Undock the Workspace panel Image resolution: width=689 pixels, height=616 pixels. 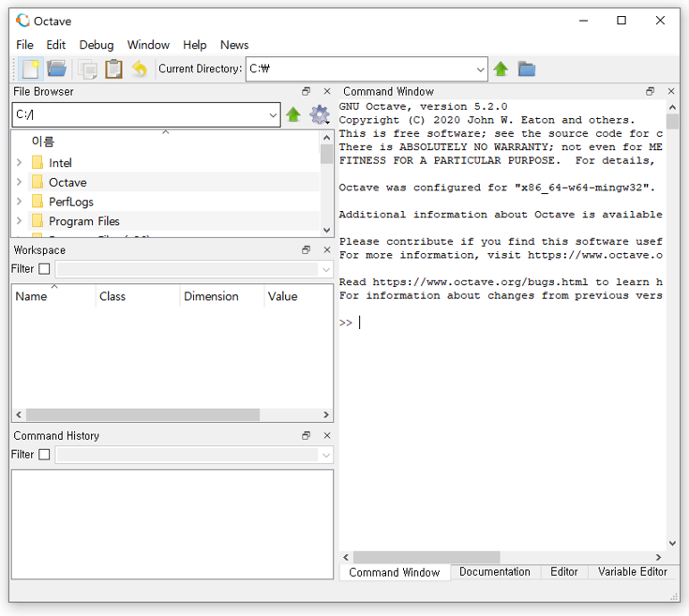306,250
